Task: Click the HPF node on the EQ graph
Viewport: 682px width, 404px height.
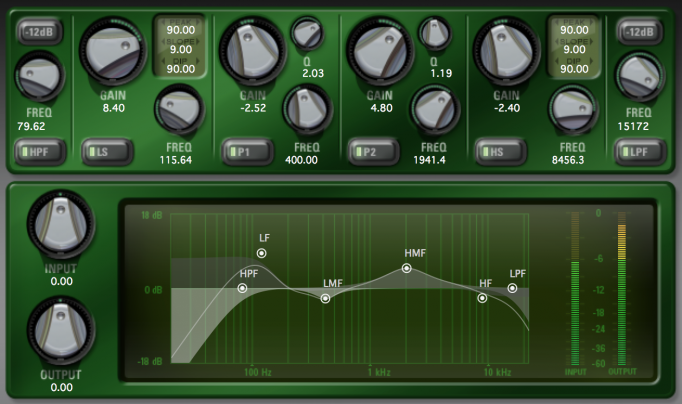Action: 242,288
